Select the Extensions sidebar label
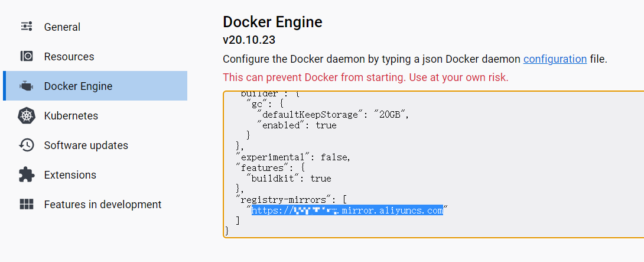The image size is (644, 262). tap(70, 175)
